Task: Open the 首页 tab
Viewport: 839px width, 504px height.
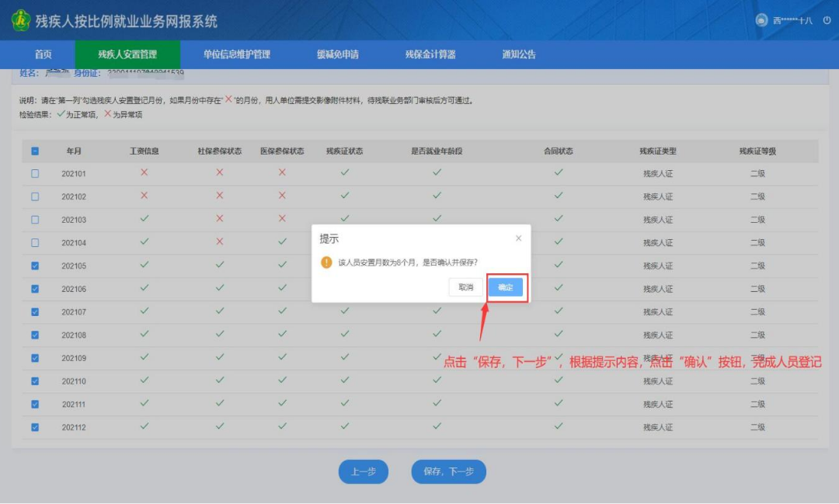Action: (x=44, y=54)
